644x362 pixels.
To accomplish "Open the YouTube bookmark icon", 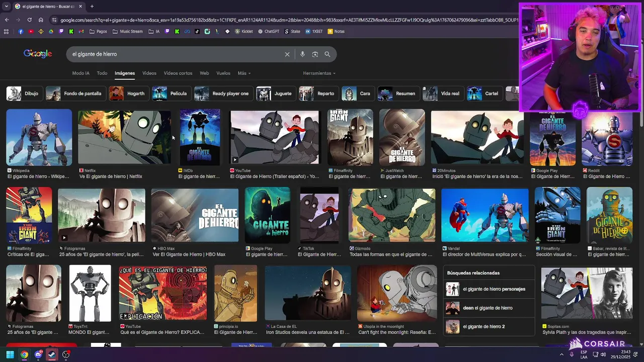I will (x=31, y=31).
